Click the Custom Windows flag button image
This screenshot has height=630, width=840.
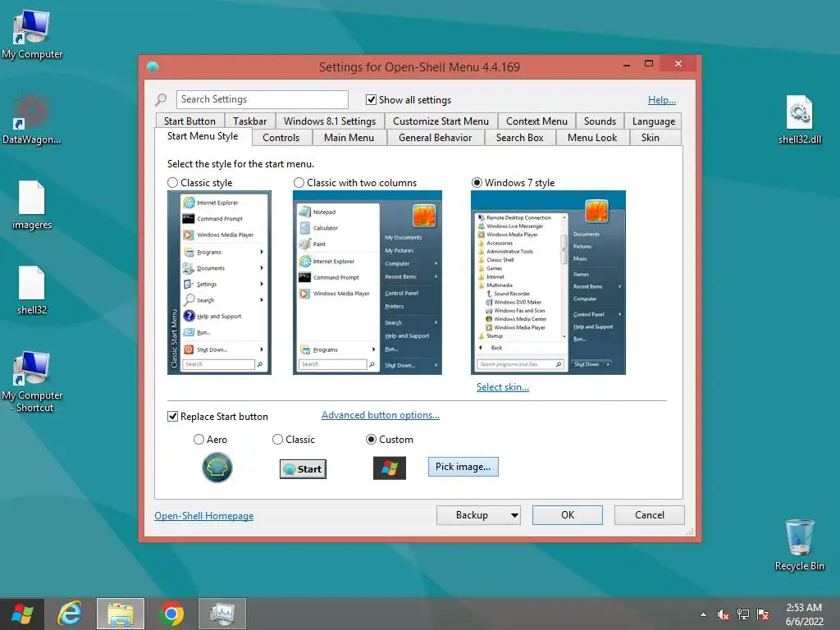390,468
